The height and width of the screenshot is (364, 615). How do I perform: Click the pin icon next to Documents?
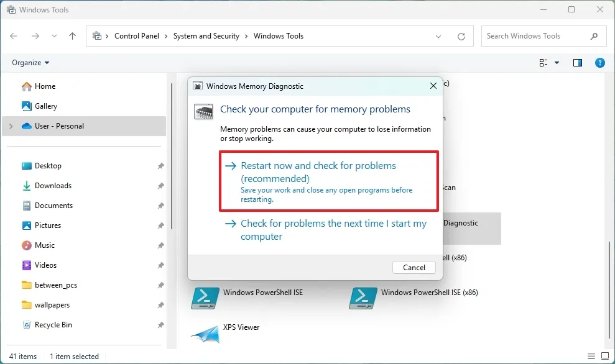[161, 206]
